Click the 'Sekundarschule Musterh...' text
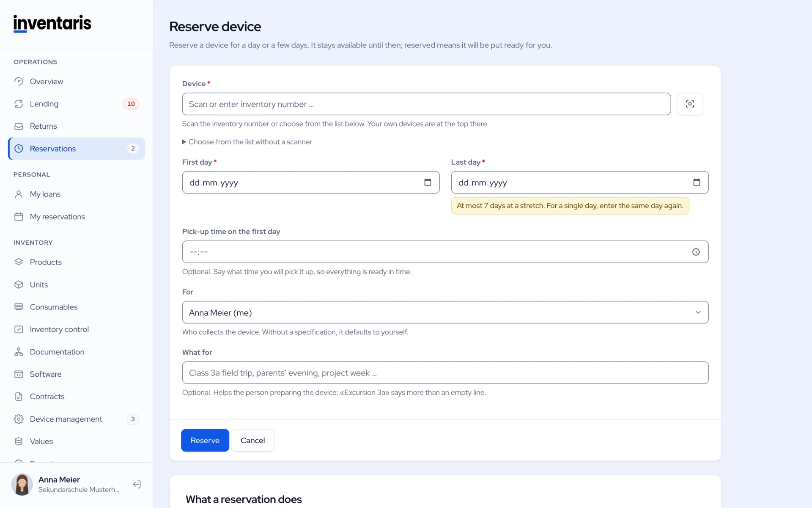The width and height of the screenshot is (812, 508). coord(79,490)
